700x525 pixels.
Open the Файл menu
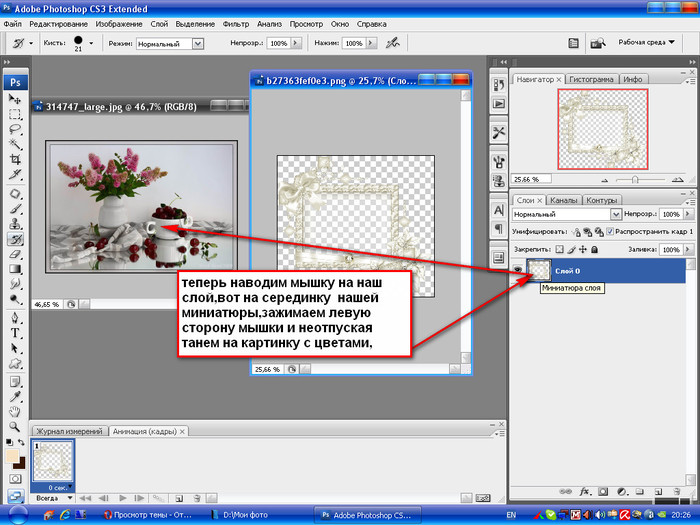(x=12, y=24)
